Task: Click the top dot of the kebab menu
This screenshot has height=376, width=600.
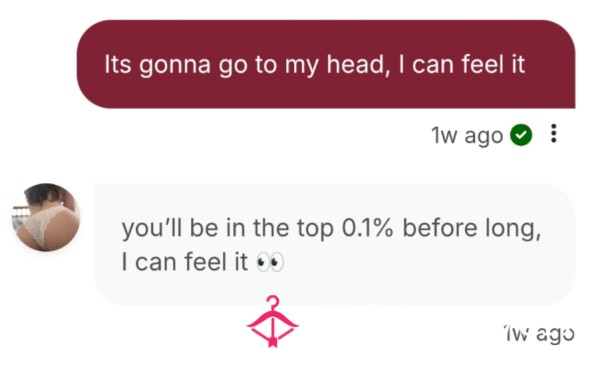Action: 553,126
